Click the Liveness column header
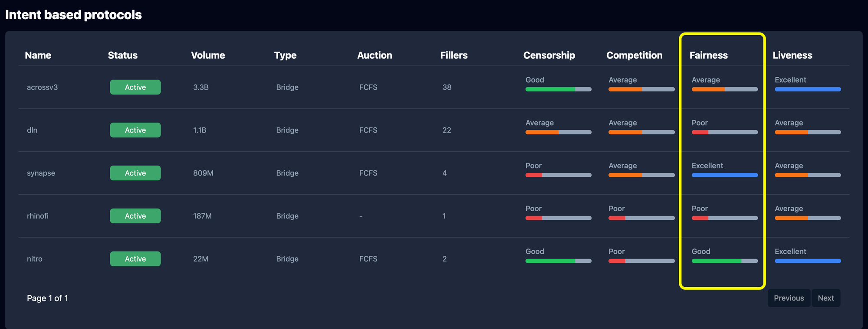The image size is (868, 329). coord(792,55)
